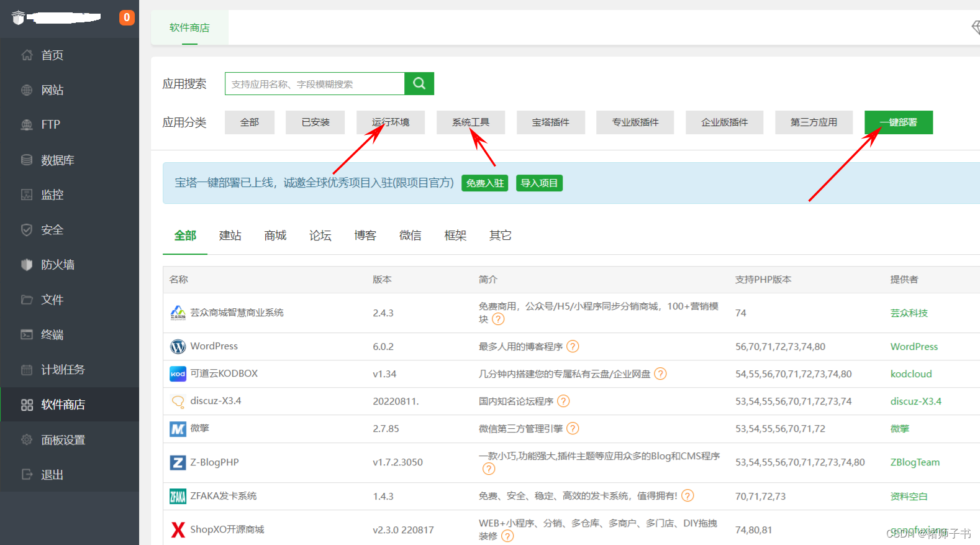Click the grid icon for 软件商店
Screen dimensions: 980x545
click(27, 405)
